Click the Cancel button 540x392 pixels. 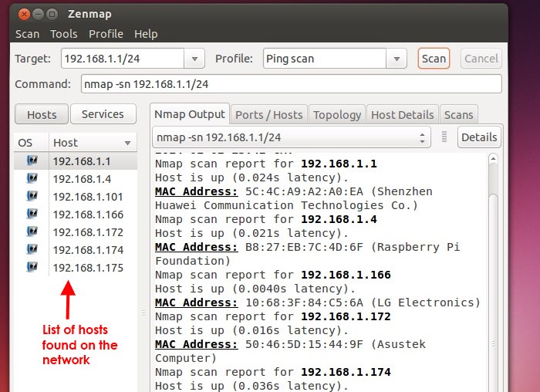click(481, 59)
